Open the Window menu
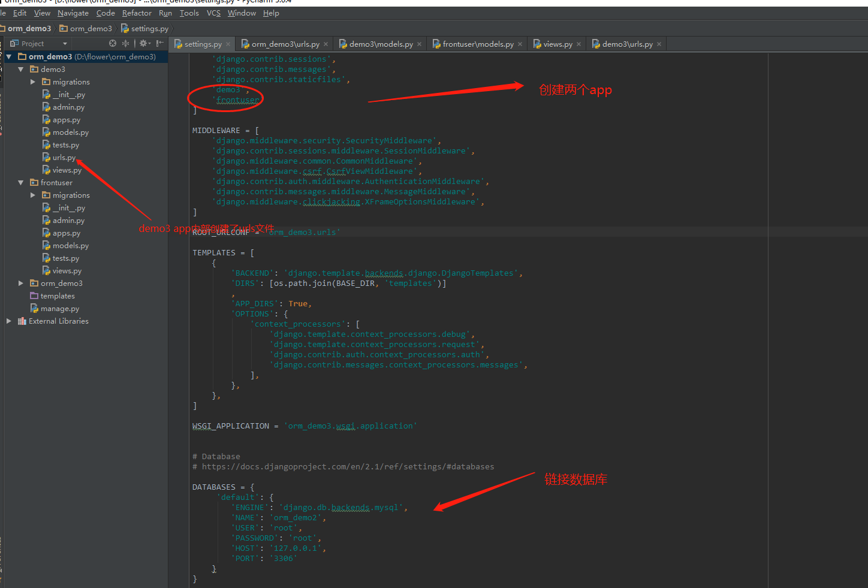 (x=242, y=13)
